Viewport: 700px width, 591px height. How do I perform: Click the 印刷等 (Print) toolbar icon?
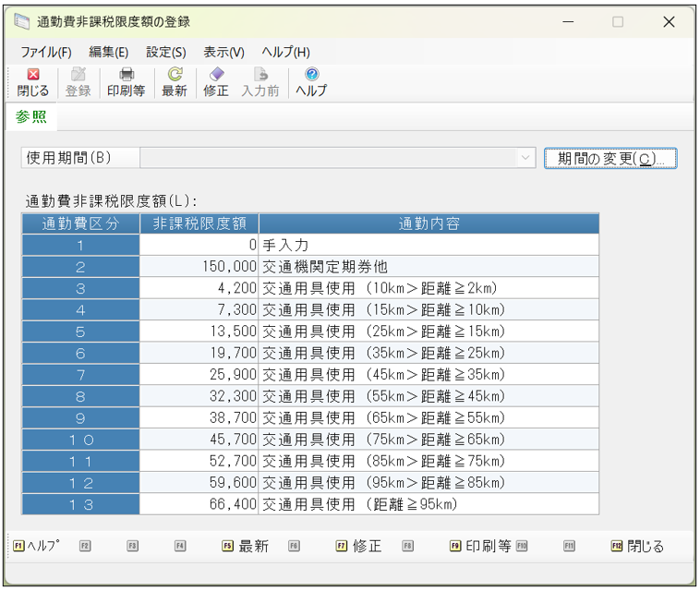point(126,82)
